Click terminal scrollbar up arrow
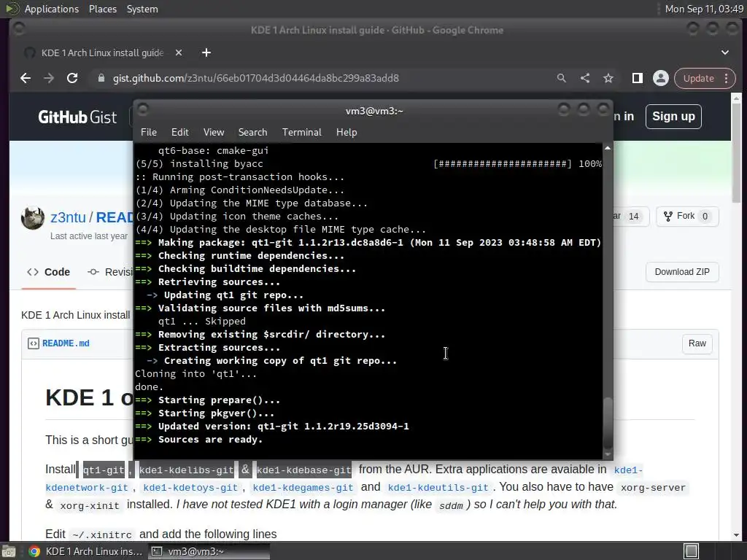747x560 pixels. click(608, 149)
